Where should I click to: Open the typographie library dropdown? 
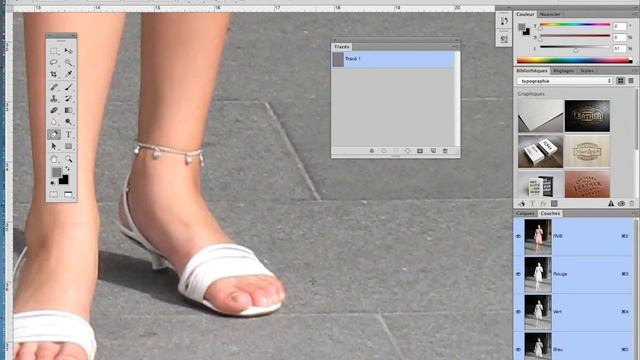[x=565, y=81]
